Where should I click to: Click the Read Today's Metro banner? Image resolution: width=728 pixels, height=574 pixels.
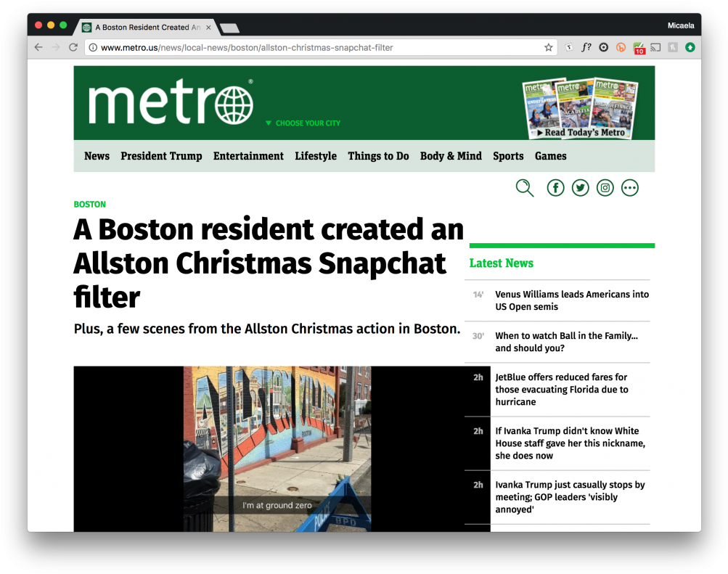[x=581, y=108]
